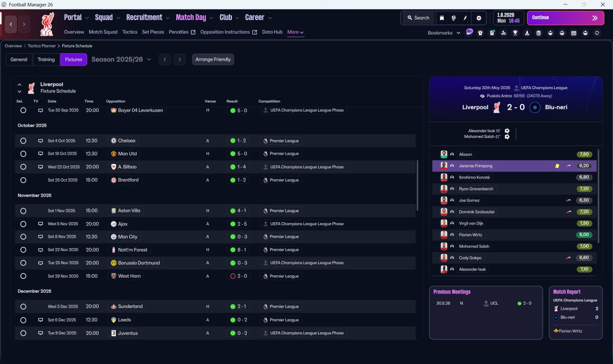Open the inbox messages 9+ icon
This screenshot has height=364, width=613.
(469, 33)
